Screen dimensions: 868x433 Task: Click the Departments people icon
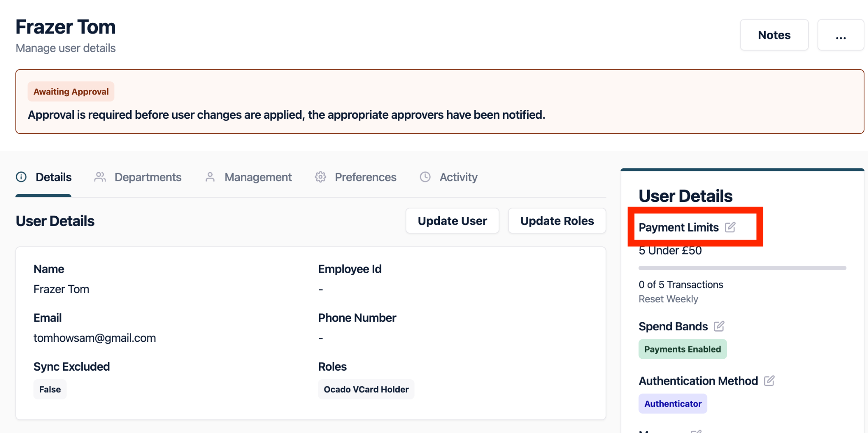pyautogui.click(x=100, y=177)
